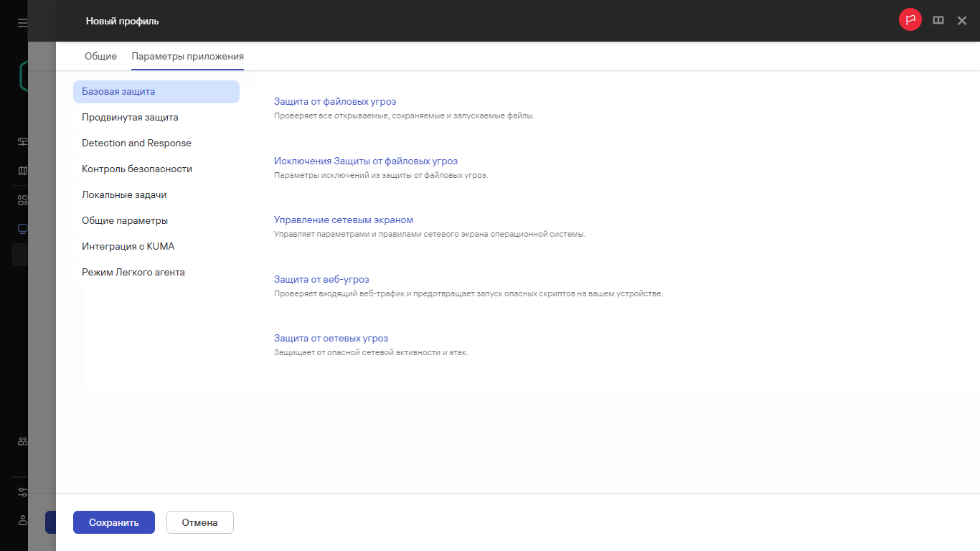This screenshot has width=980, height=551.
Task: Open Управление сетевым экраном link
Action: tap(344, 220)
